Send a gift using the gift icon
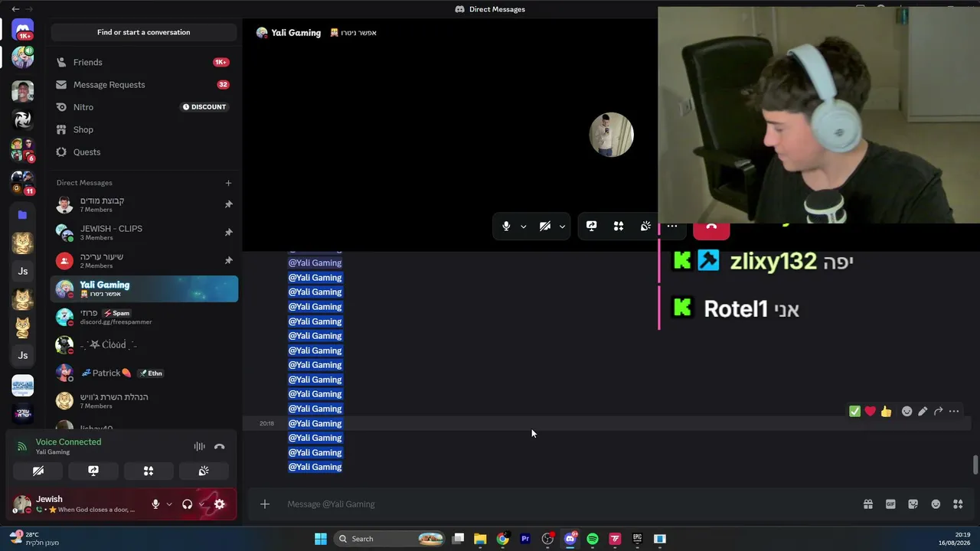Screen dimensions: 980x551 pyautogui.click(x=868, y=504)
